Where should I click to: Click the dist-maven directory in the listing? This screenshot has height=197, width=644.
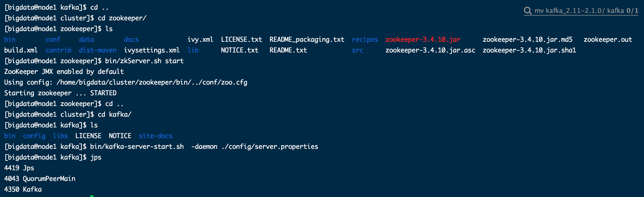point(97,50)
